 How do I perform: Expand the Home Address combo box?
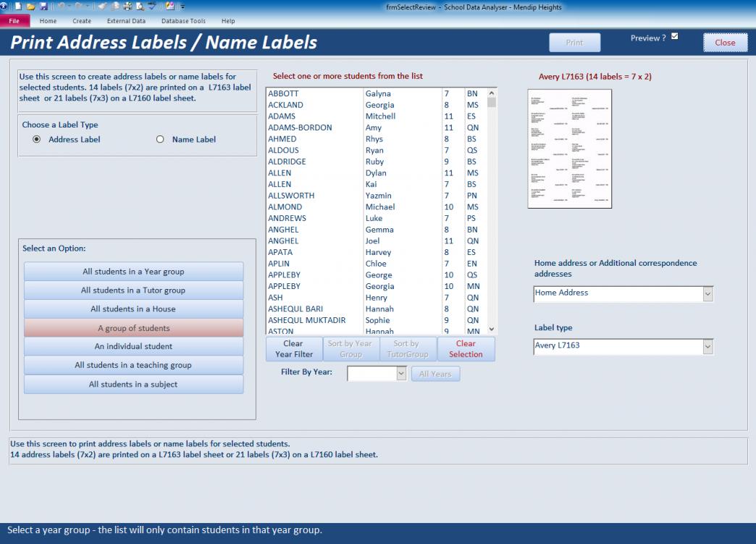click(707, 293)
